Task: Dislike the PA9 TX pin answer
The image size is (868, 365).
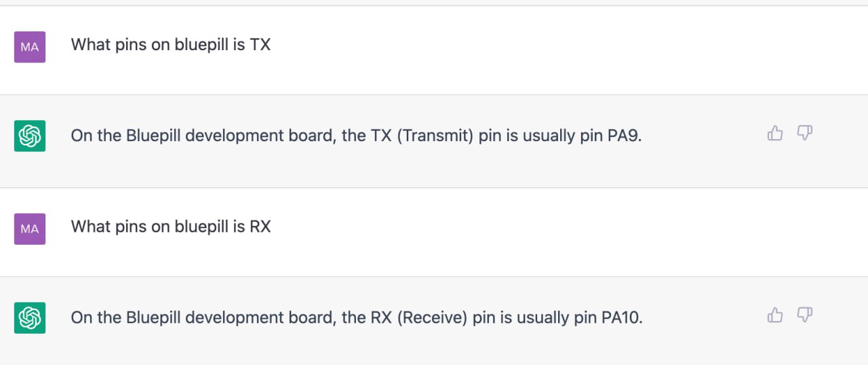Action: [804, 134]
